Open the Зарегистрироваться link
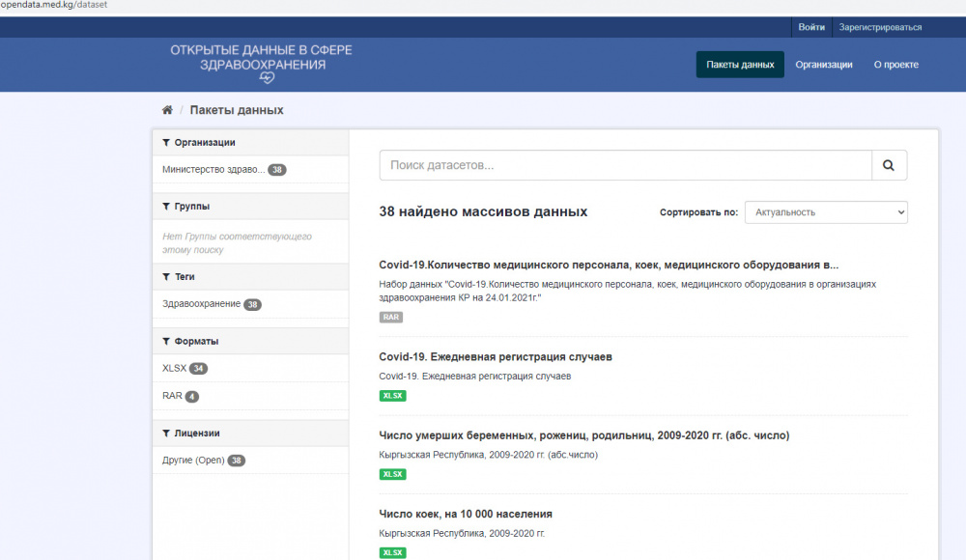The width and height of the screenshot is (966, 560). (x=880, y=26)
